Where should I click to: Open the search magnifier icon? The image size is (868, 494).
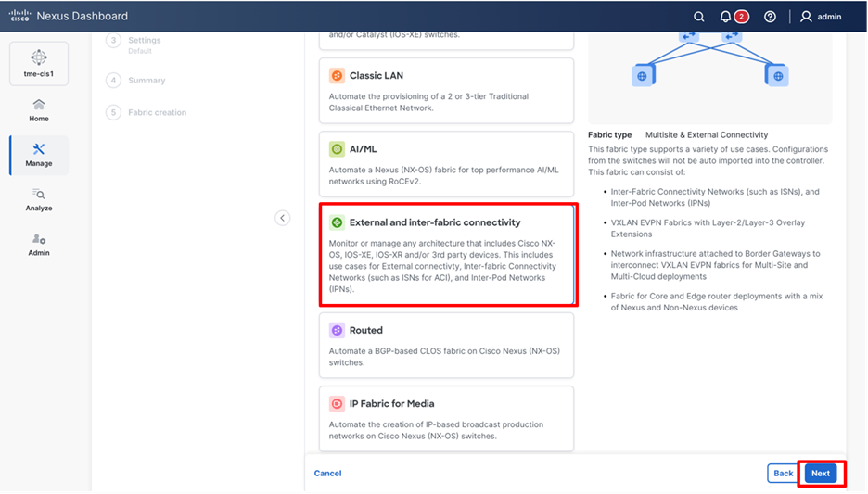pyautogui.click(x=699, y=17)
